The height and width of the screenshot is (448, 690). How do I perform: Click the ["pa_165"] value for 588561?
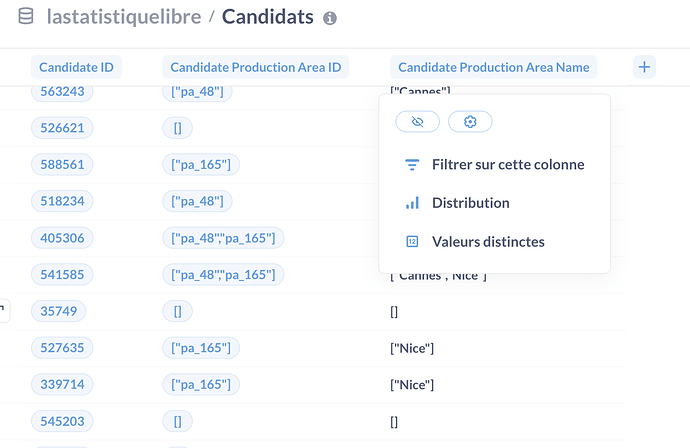(201, 164)
